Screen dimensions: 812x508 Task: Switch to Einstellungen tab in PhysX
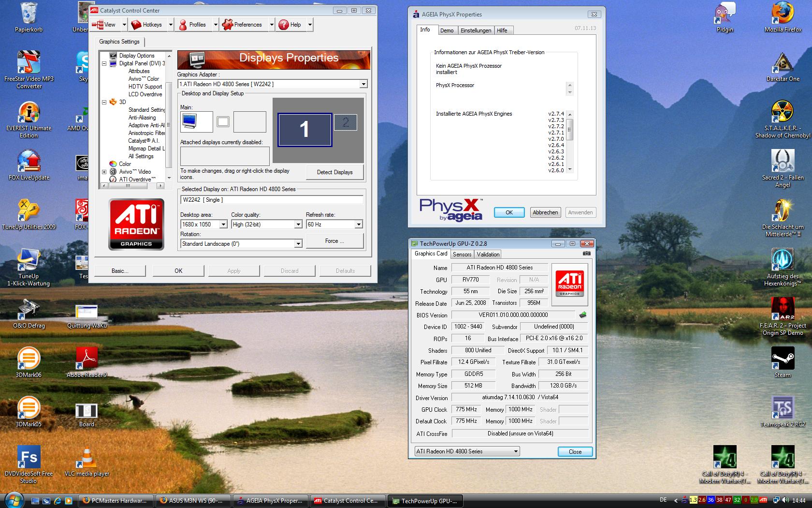coord(476,30)
